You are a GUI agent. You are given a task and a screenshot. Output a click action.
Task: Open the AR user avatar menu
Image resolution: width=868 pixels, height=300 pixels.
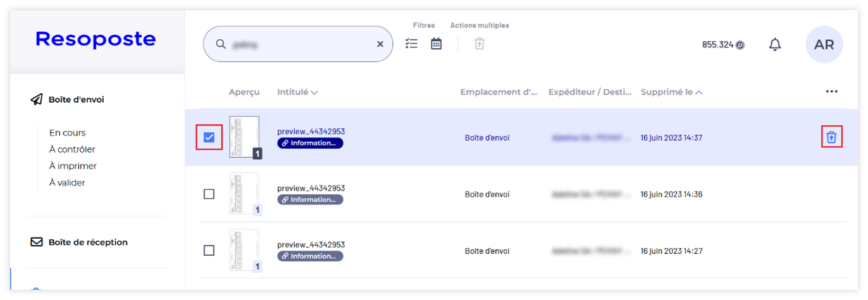[824, 45]
